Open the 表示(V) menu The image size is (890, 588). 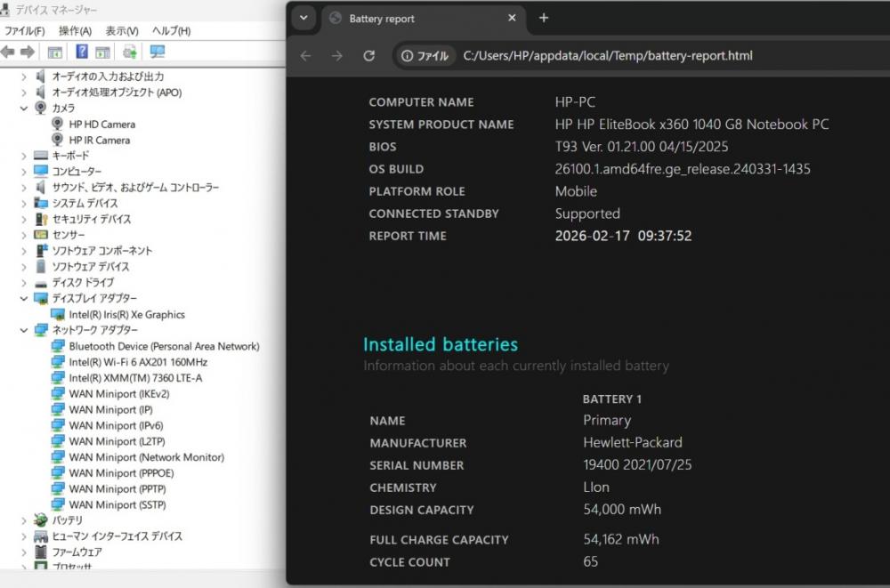coord(122,31)
